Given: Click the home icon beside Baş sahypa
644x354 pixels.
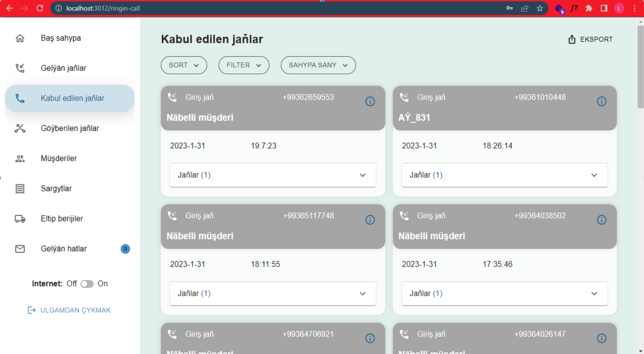Looking at the screenshot, I should click(x=20, y=38).
